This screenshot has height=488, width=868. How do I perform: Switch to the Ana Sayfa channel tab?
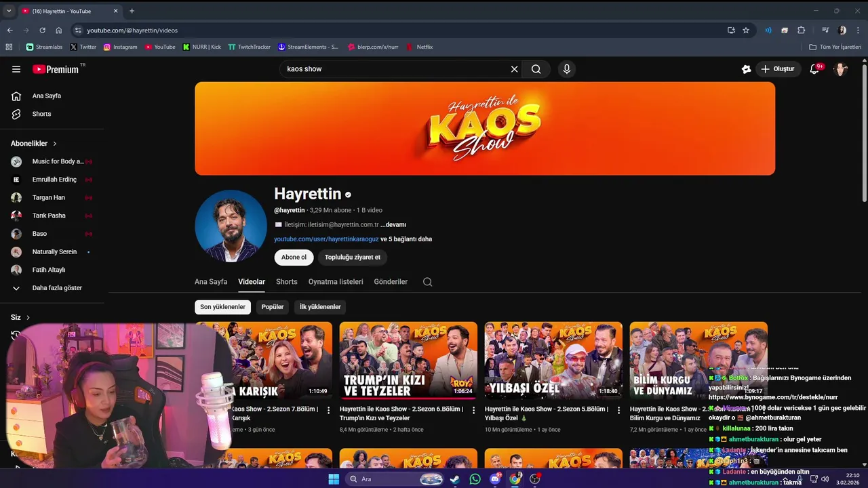pos(211,282)
